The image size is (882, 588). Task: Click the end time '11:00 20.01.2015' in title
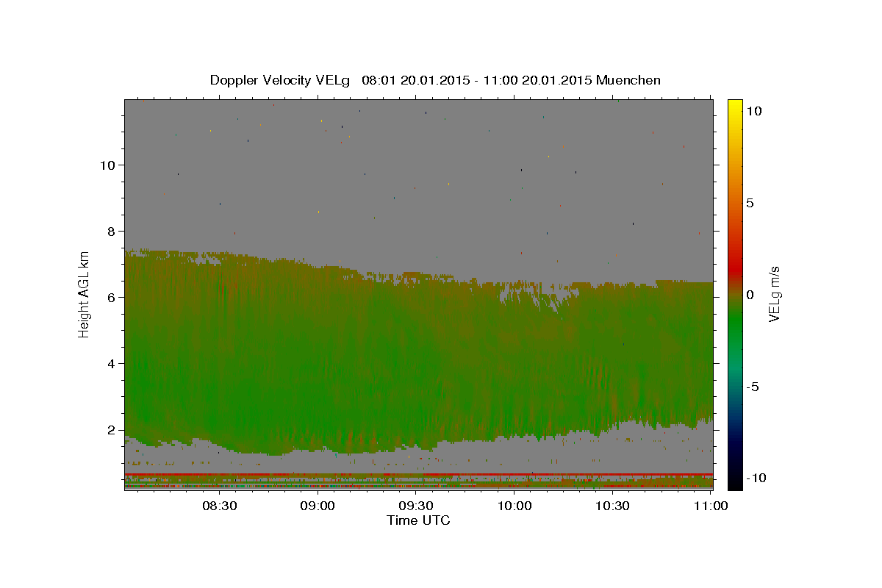click(537, 80)
